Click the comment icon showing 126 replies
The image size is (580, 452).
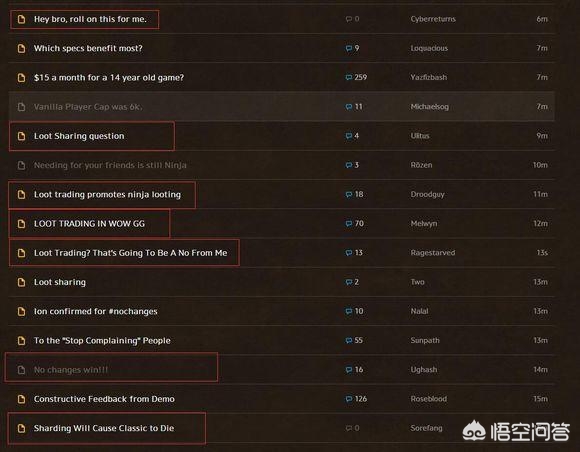pos(348,399)
